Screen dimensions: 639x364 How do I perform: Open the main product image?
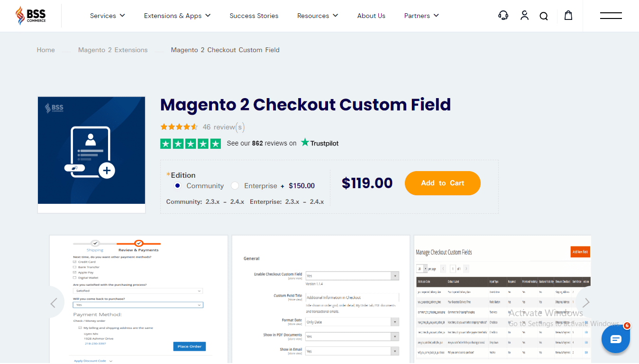pyautogui.click(x=91, y=150)
